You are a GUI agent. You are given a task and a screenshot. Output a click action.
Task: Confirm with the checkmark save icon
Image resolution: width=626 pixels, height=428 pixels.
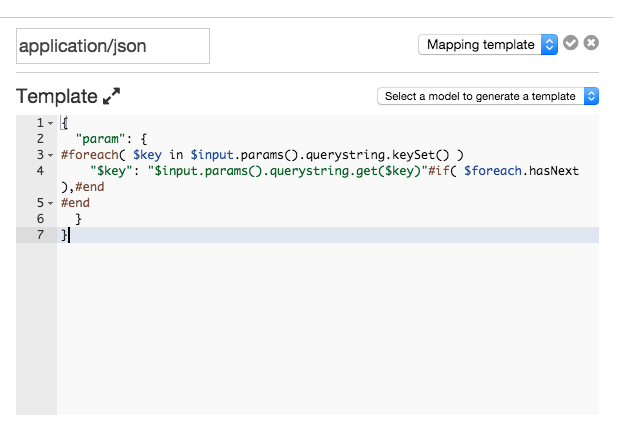(571, 43)
